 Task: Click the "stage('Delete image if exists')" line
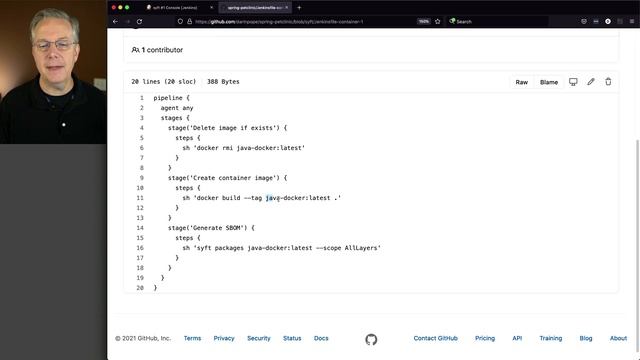click(227, 128)
